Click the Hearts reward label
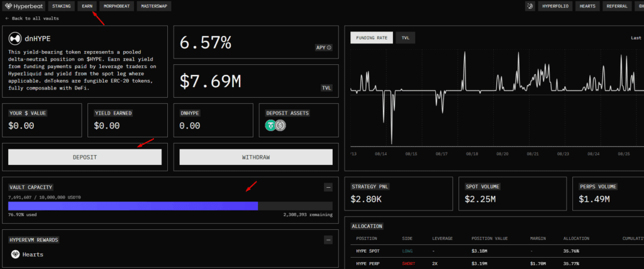Image resolution: width=644 pixels, height=269 pixels. click(x=33, y=255)
